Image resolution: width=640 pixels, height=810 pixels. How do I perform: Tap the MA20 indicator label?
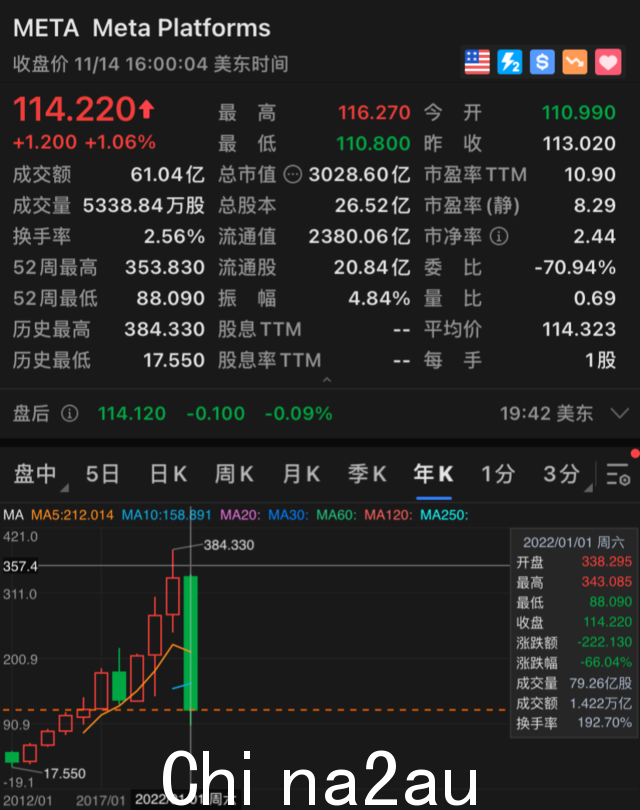pyautogui.click(x=240, y=515)
